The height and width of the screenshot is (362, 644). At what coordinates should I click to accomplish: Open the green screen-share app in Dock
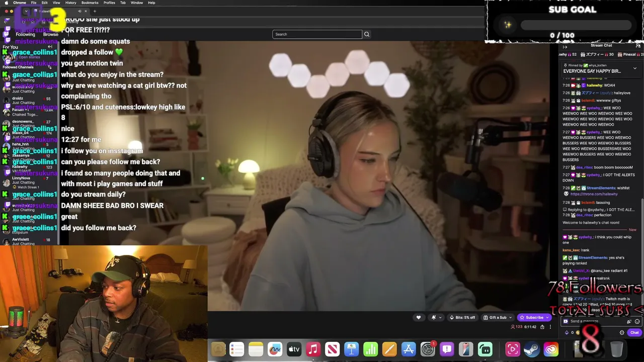click(485, 349)
